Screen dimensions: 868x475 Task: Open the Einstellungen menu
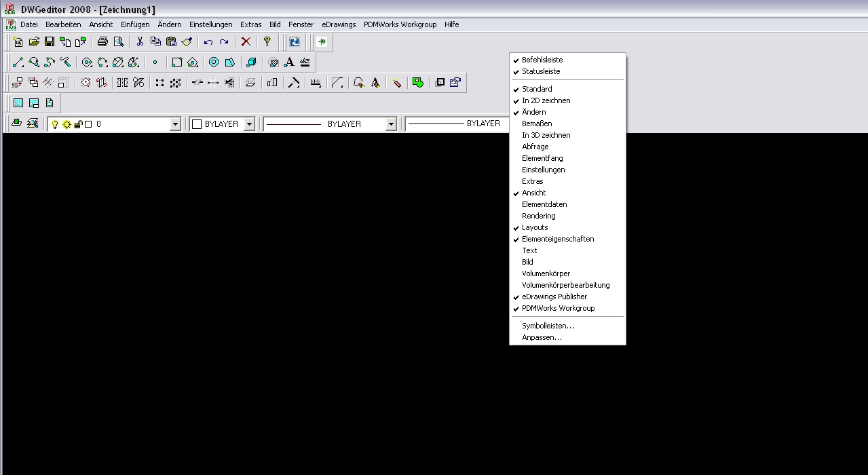click(x=211, y=24)
